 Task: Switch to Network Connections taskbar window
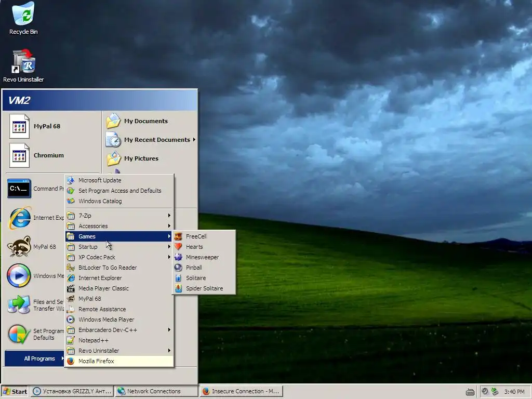click(x=156, y=392)
